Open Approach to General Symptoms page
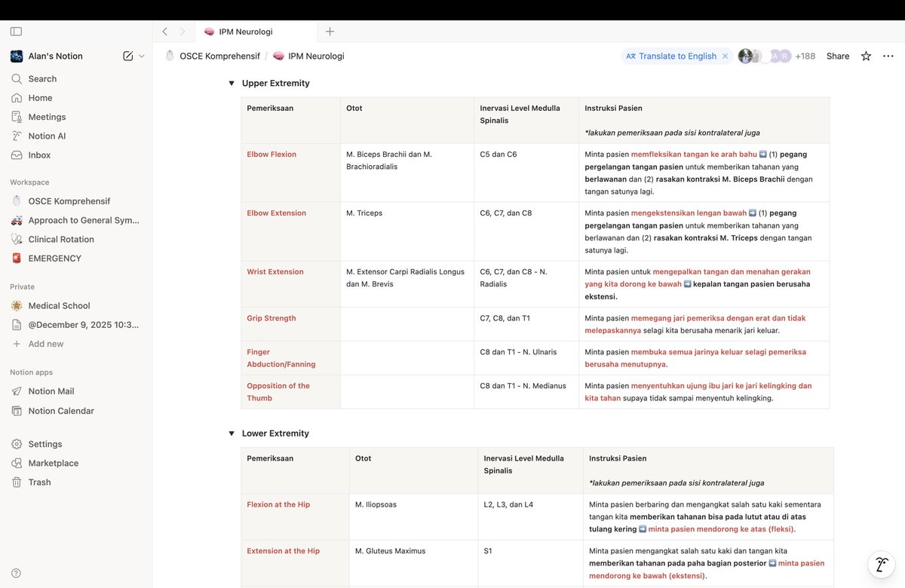This screenshot has width=905, height=588. [x=76, y=220]
